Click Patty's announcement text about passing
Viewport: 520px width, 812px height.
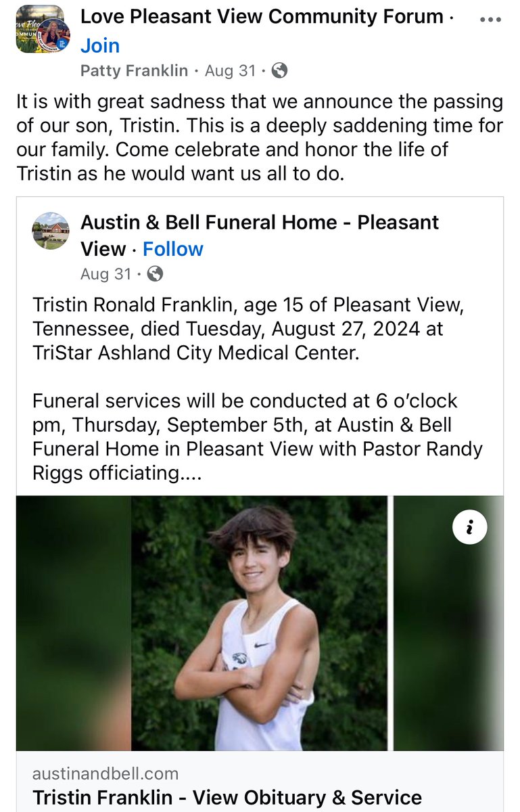pyautogui.click(x=260, y=138)
